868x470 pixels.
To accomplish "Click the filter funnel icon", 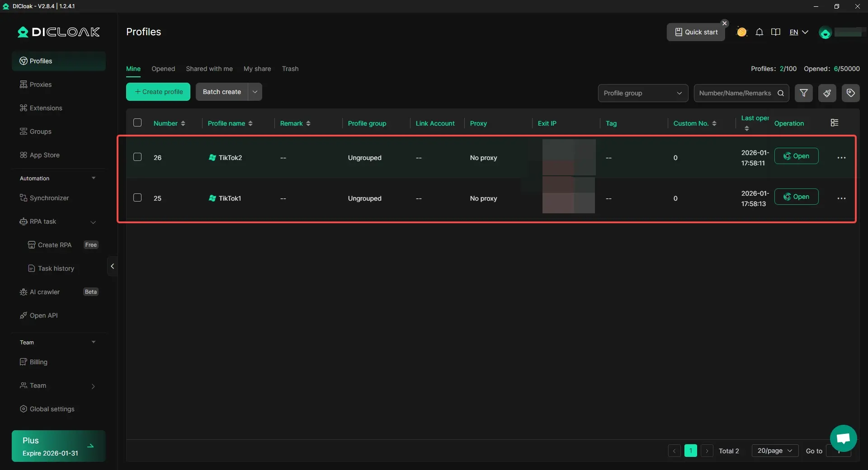I will point(804,93).
